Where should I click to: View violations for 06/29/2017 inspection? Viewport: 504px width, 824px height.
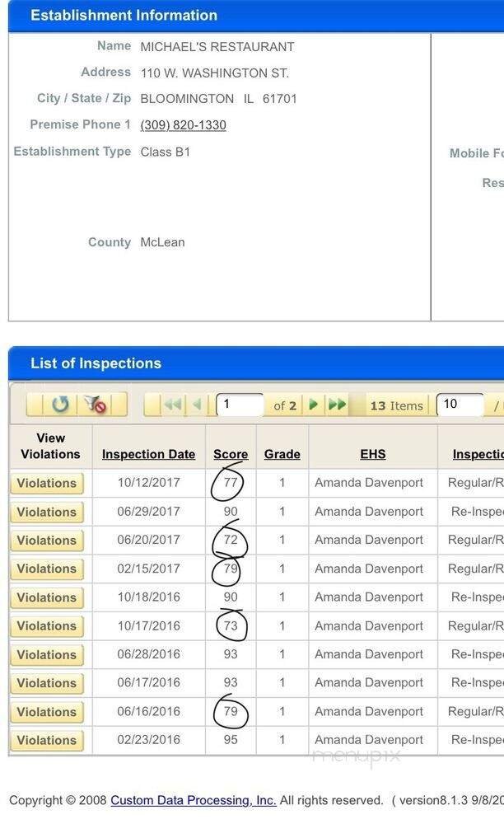[x=47, y=512]
